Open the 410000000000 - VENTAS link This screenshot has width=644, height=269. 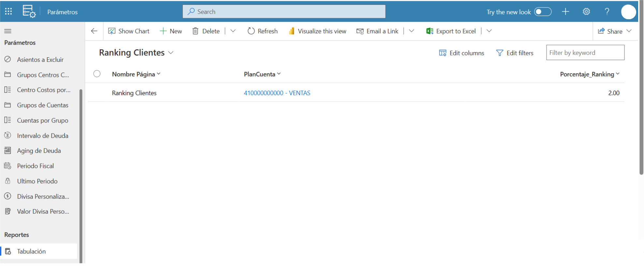click(x=277, y=93)
